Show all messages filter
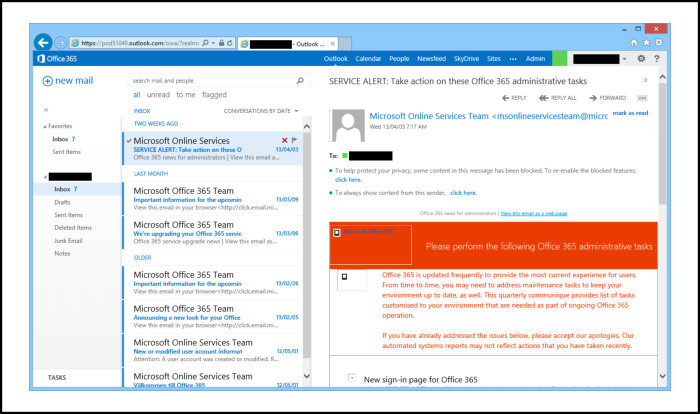The height and width of the screenshot is (414, 700). coord(137,95)
